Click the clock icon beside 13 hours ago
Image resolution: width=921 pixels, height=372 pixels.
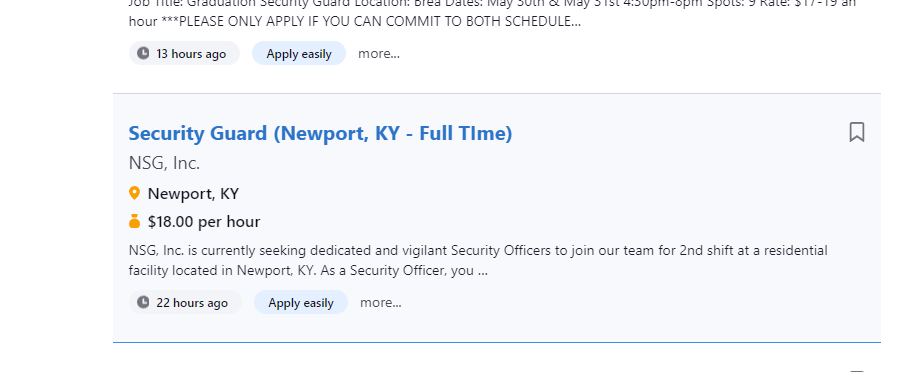[143, 53]
